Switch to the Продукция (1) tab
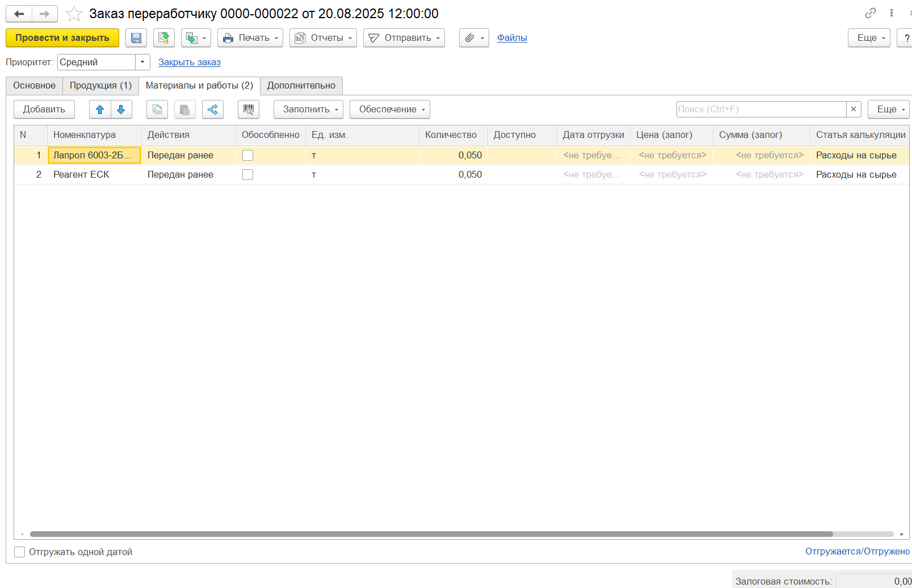912x588 pixels. pyautogui.click(x=100, y=86)
